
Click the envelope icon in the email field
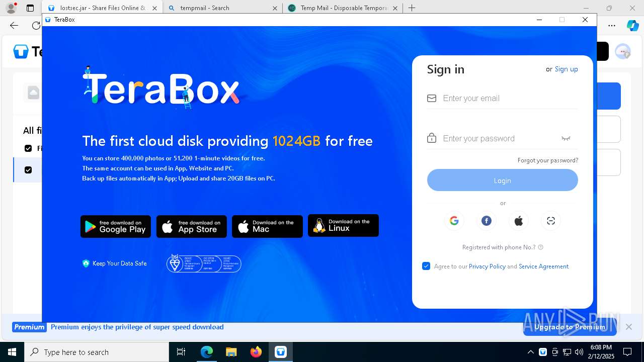pyautogui.click(x=432, y=98)
